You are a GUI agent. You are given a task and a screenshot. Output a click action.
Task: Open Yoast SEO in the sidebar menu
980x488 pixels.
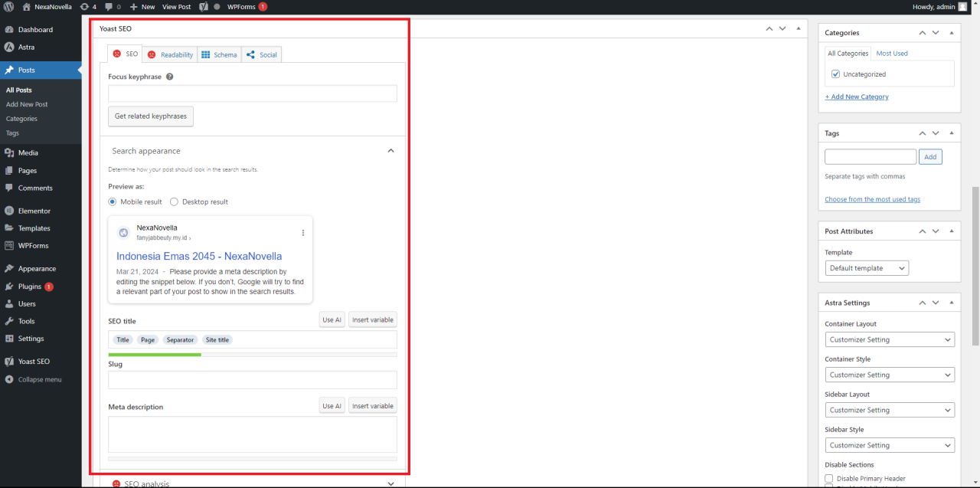34,362
